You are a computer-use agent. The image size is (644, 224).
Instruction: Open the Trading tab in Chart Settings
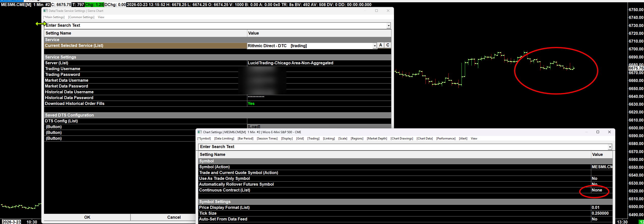click(x=313, y=138)
